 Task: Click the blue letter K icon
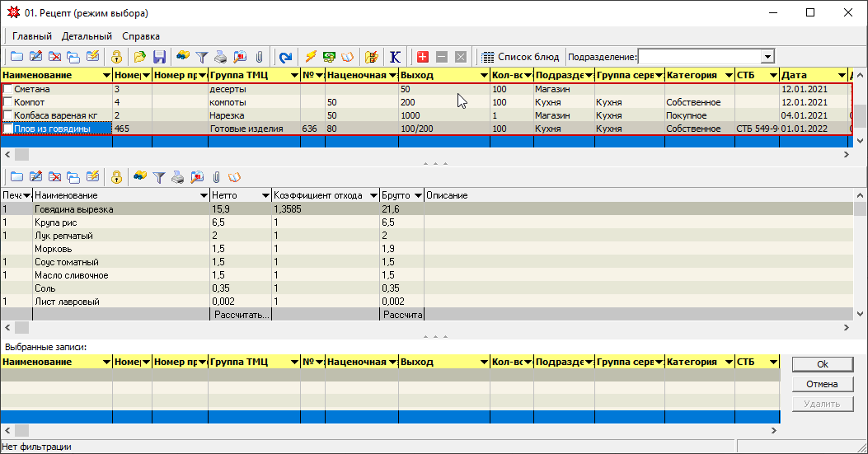(396, 57)
